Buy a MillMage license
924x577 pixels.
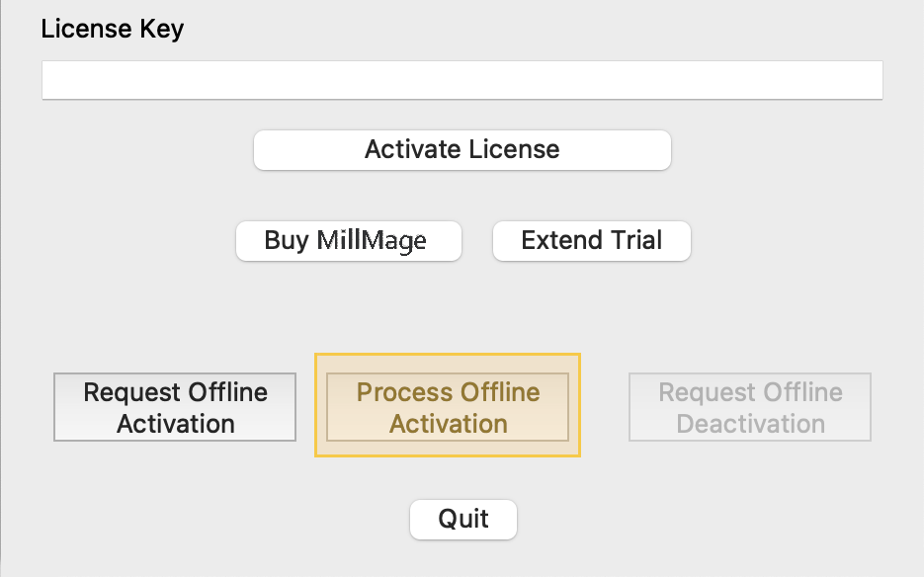(x=348, y=241)
